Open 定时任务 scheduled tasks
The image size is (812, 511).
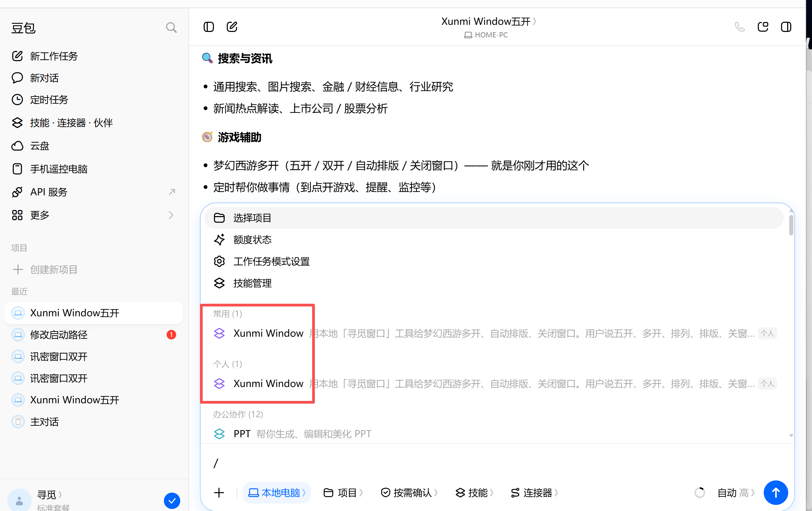click(x=94, y=100)
